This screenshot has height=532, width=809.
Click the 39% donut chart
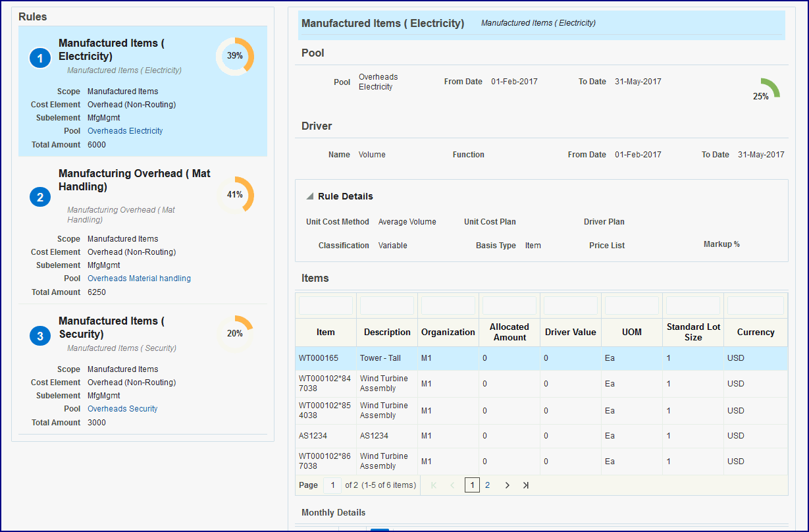tap(235, 57)
